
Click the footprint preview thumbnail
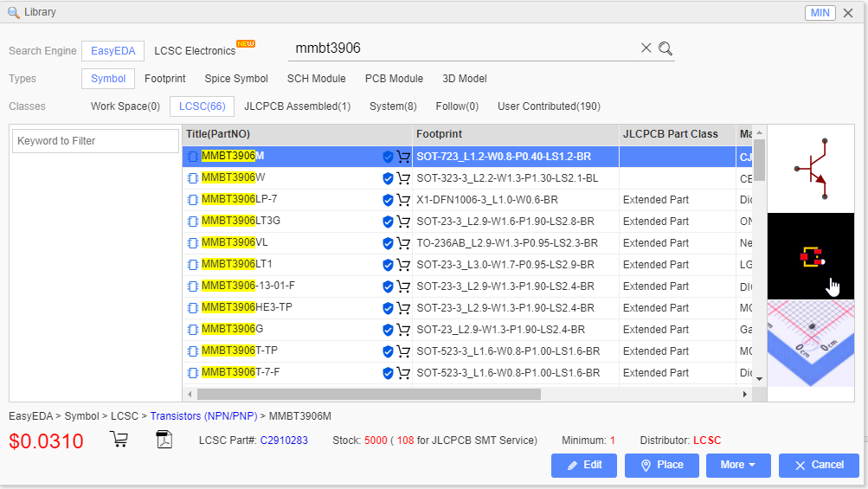(x=811, y=256)
